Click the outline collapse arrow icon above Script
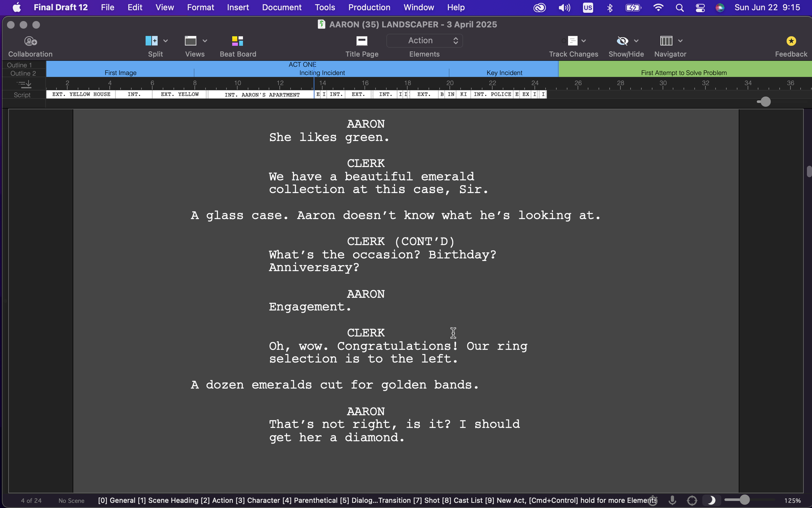 pyautogui.click(x=24, y=84)
